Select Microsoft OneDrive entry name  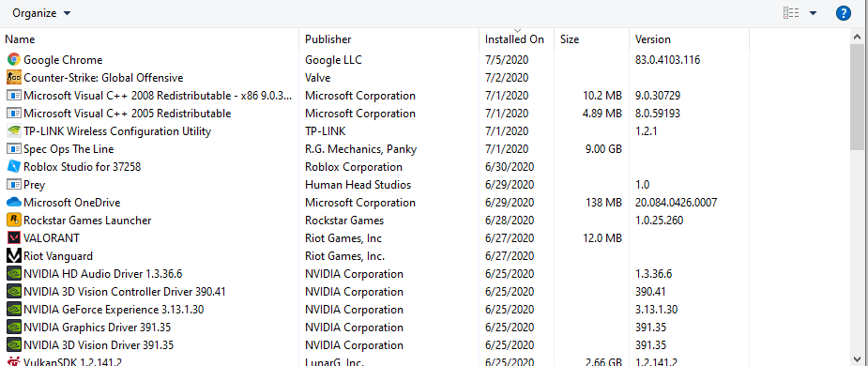(72, 203)
